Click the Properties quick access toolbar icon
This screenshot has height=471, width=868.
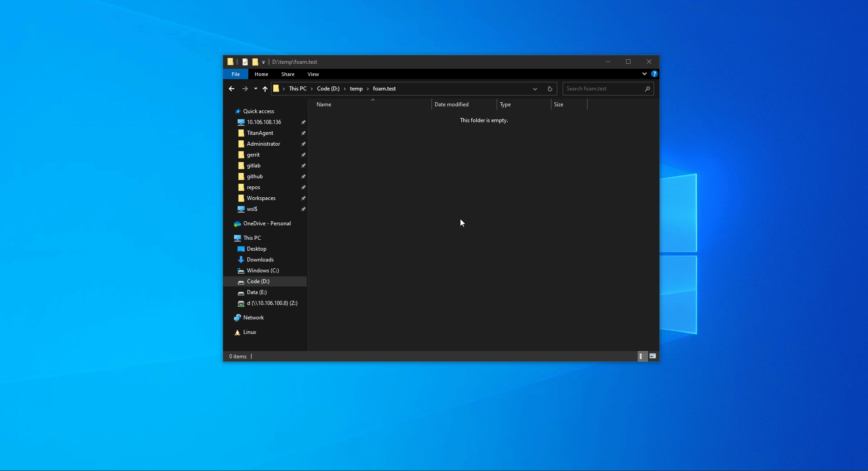(x=245, y=62)
